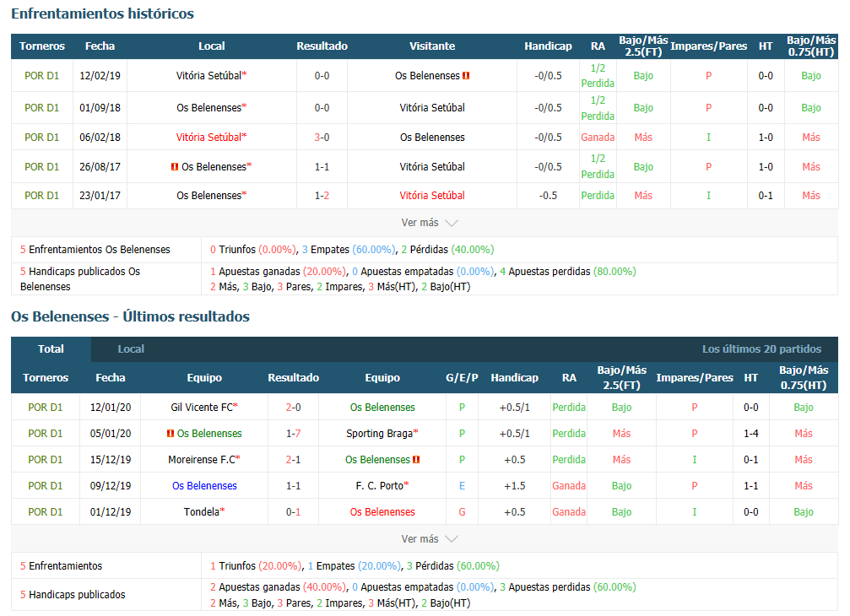850x616 pixels.
Task: Click POR D1 league on 12/02/19 row
Action: click(41, 76)
